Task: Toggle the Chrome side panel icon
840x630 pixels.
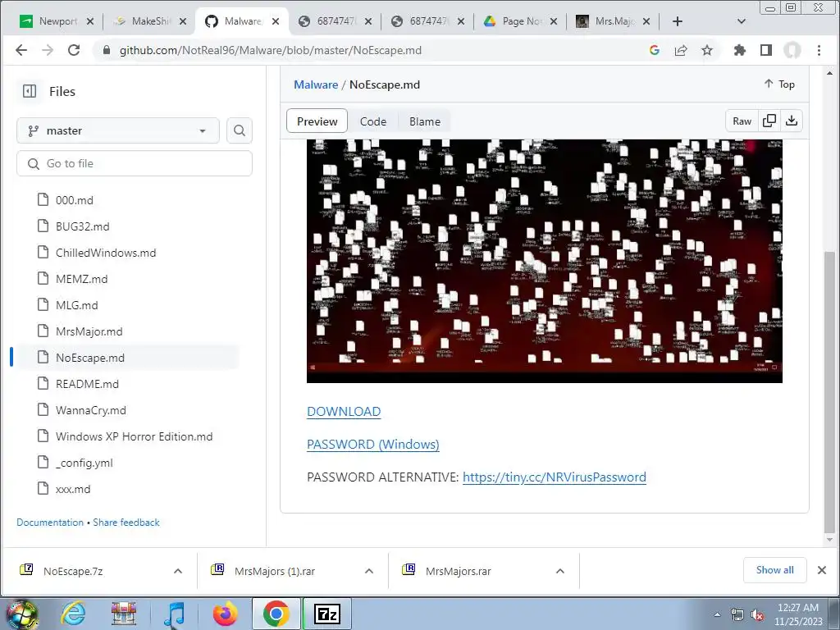Action: pyautogui.click(x=766, y=50)
